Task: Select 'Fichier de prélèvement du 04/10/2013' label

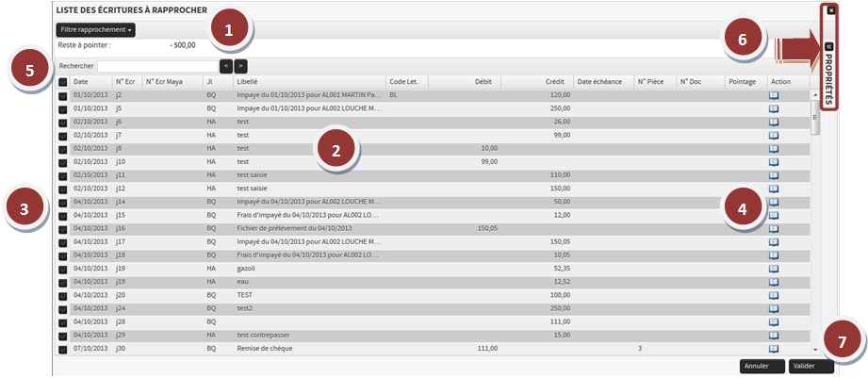Action: (x=294, y=228)
